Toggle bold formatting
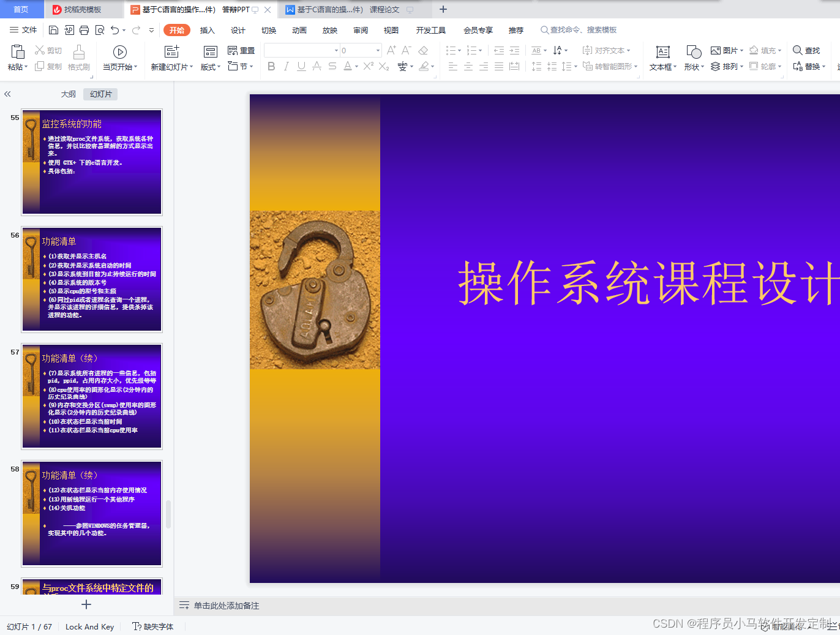 click(x=271, y=67)
